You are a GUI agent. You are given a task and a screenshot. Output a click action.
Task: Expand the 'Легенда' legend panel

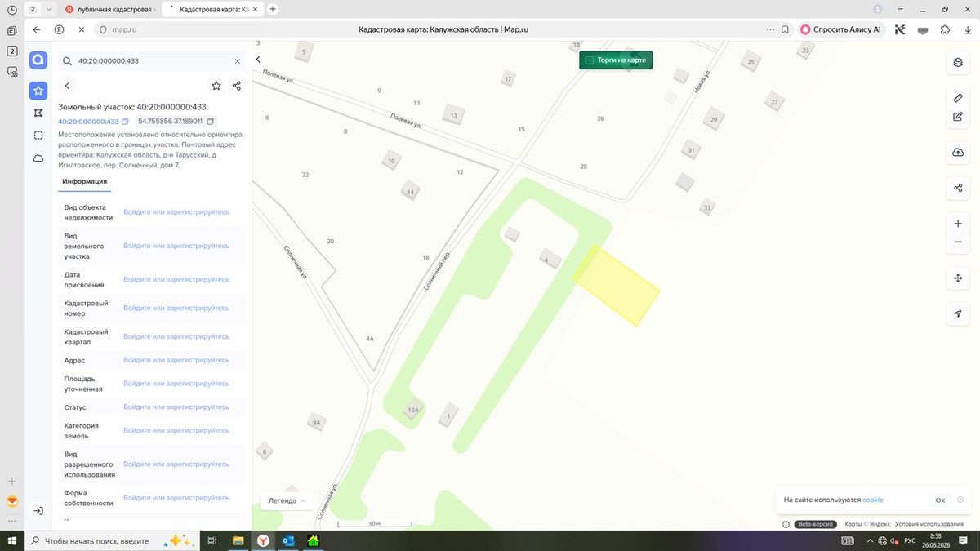coord(287,500)
